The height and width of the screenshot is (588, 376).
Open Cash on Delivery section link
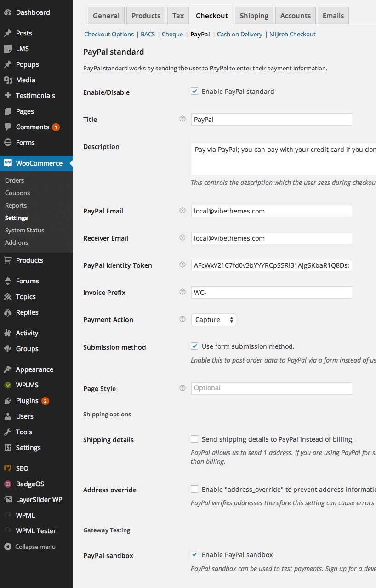(x=239, y=34)
